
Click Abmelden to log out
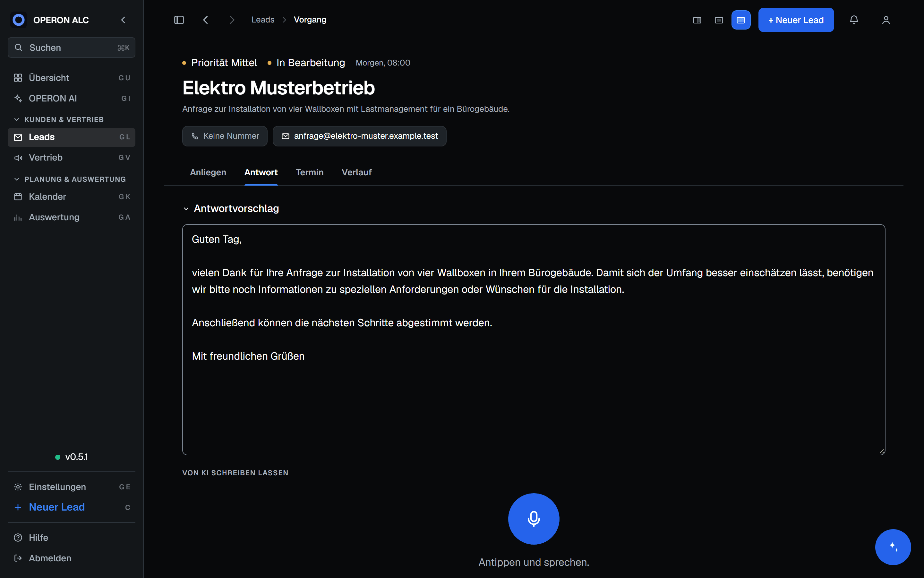[x=72, y=558]
